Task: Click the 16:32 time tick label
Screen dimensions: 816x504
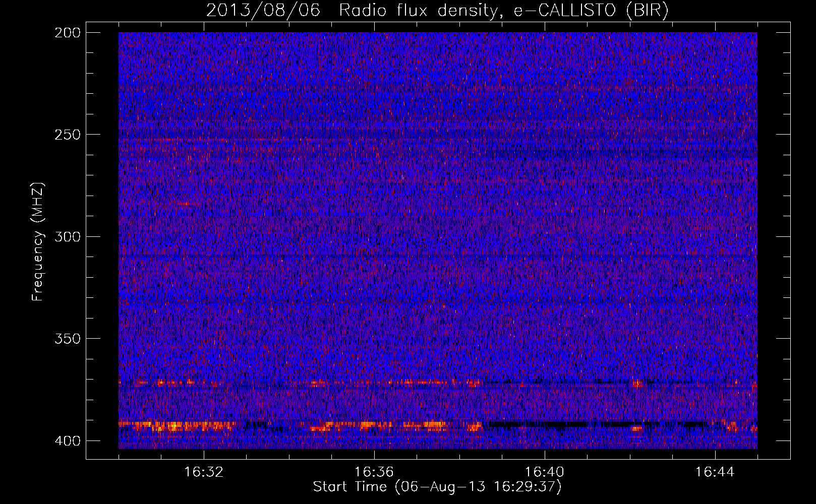Action: 204,472
